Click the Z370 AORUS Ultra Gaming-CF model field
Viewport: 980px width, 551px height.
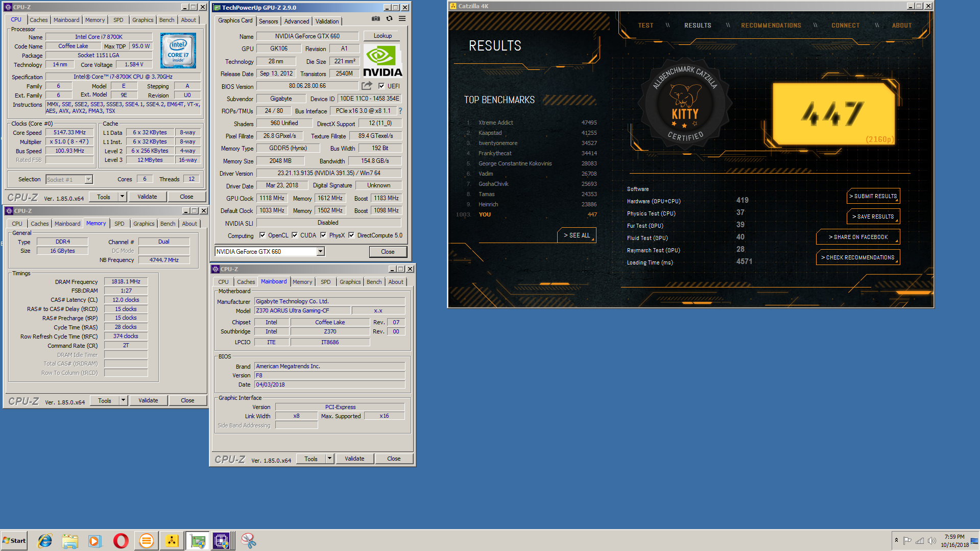click(302, 310)
